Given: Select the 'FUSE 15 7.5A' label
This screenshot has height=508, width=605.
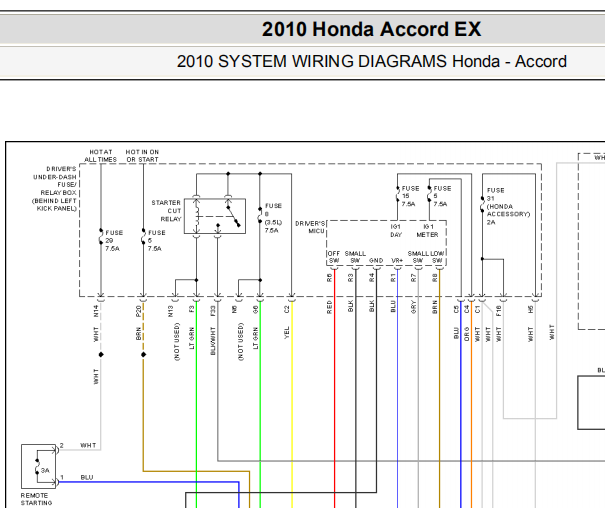Looking at the screenshot, I should click(410, 196).
